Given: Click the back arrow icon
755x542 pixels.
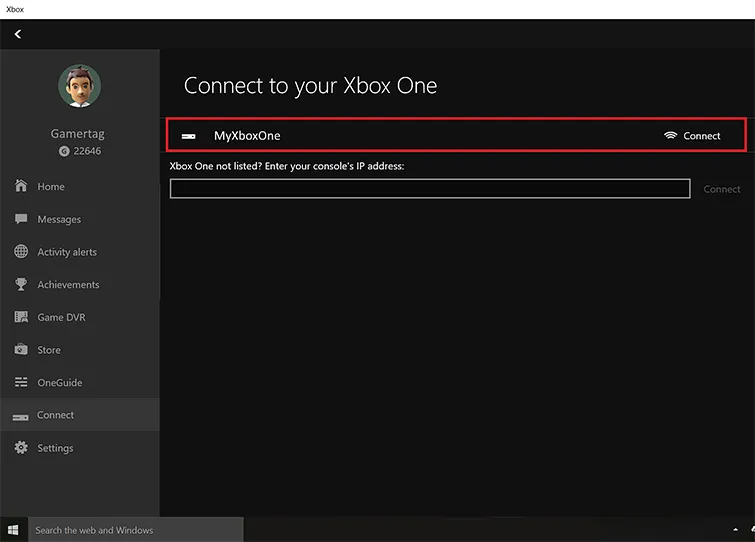Looking at the screenshot, I should point(18,34).
